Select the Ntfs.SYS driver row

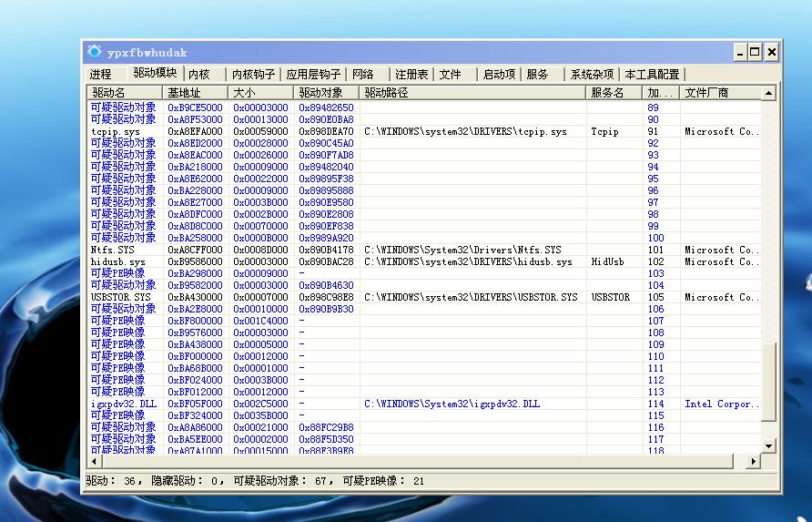tap(424, 250)
